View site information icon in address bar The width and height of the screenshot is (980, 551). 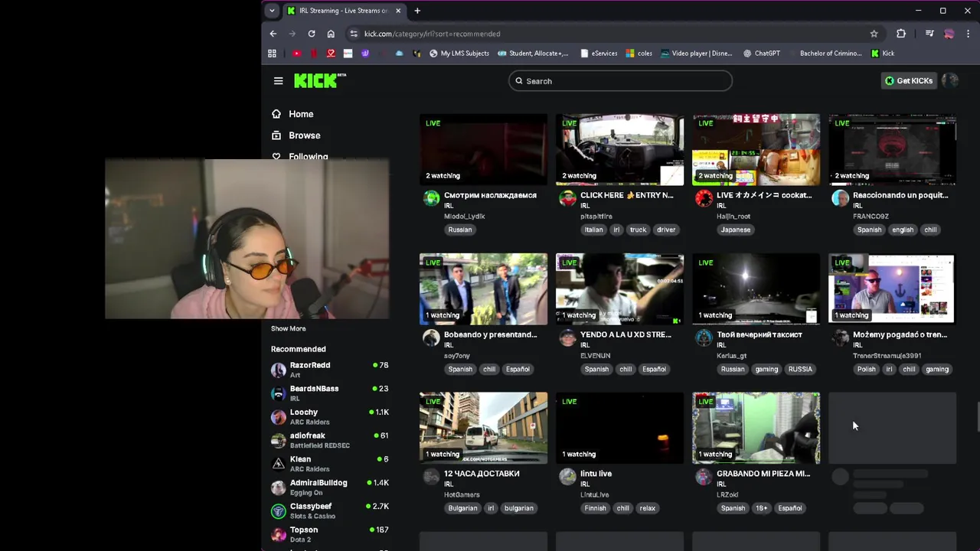tap(353, 34)
